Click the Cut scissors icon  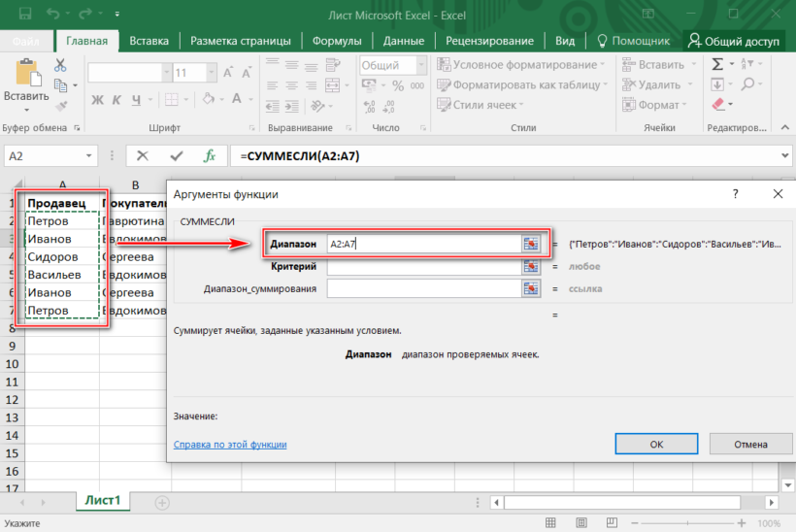[60, 65]
